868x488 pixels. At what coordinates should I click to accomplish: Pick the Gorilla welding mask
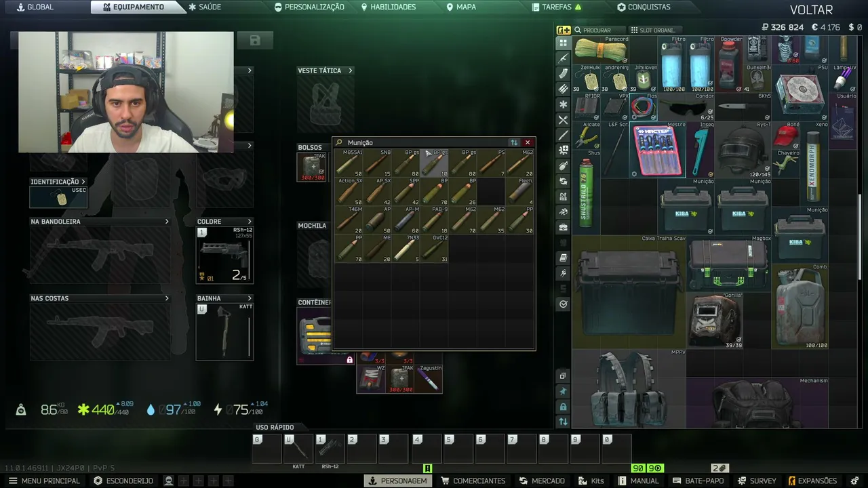click(715, 320)
